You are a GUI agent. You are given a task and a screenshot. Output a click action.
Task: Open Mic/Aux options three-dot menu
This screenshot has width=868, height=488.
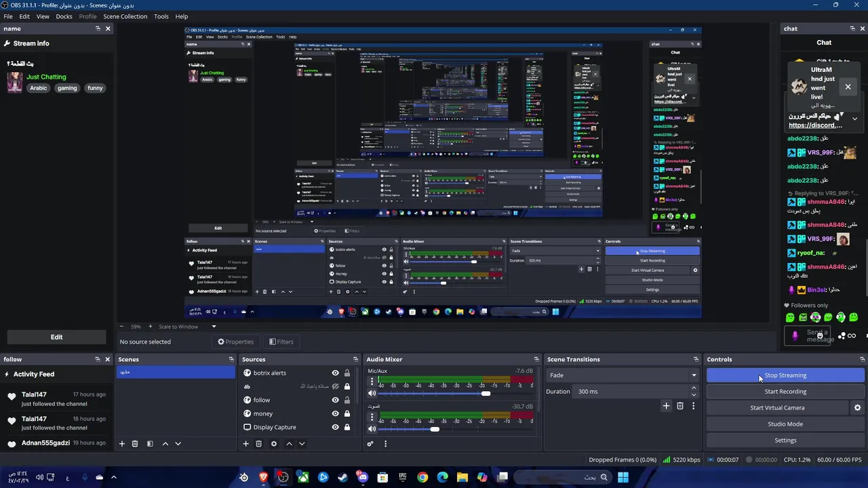click(x=371, y=382)
